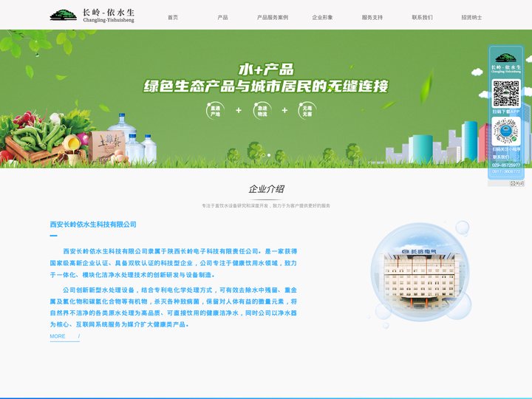Screen dimensions: 532x399
Task: Click the Changling-Yishuisheng tree logo
Action: [x=92, y=16]
